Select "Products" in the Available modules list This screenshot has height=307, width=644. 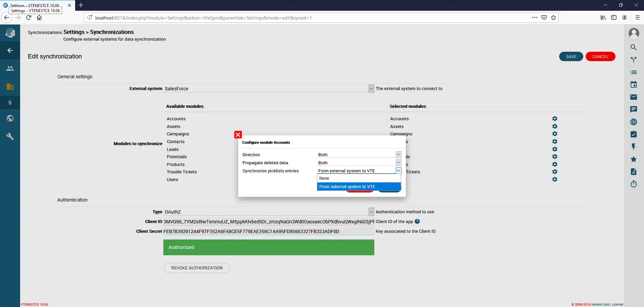[176, 165]
